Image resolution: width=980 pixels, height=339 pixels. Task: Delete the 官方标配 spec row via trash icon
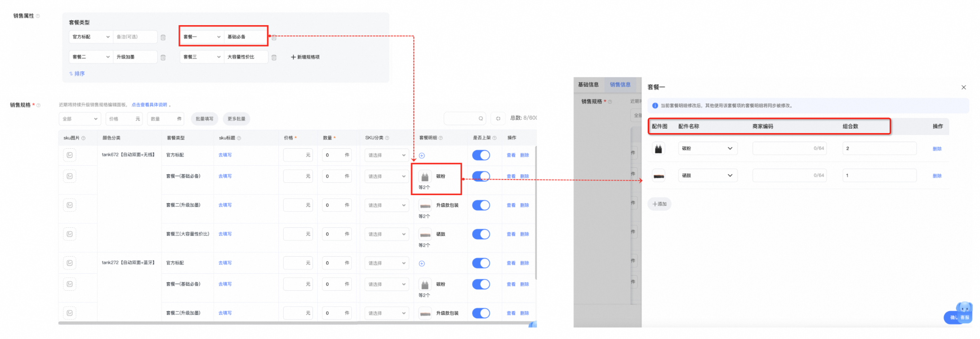tap(163, 37)
